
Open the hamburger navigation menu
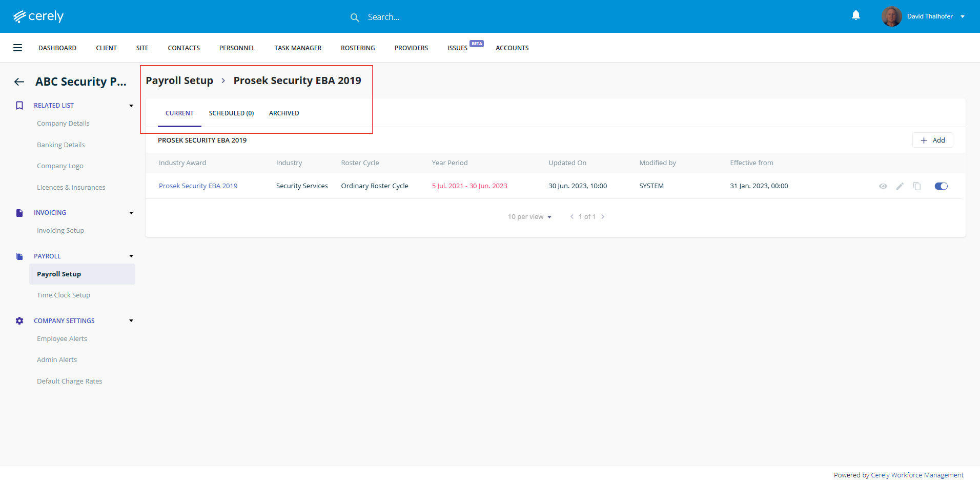(x=17, y=48)
